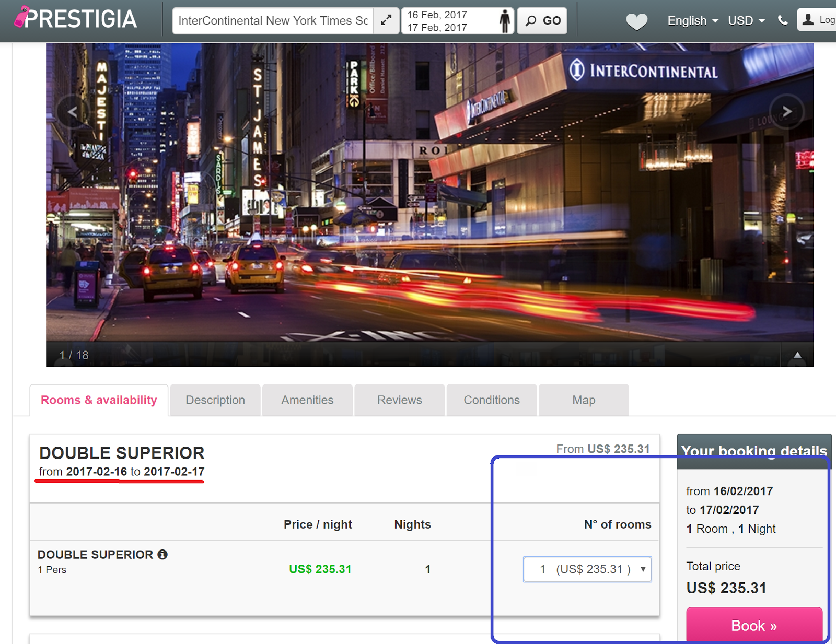This screenshot has height=644, width=836.
Task: Click the green US$ 235.31 nightly price
Action: (x=320, y=569)
